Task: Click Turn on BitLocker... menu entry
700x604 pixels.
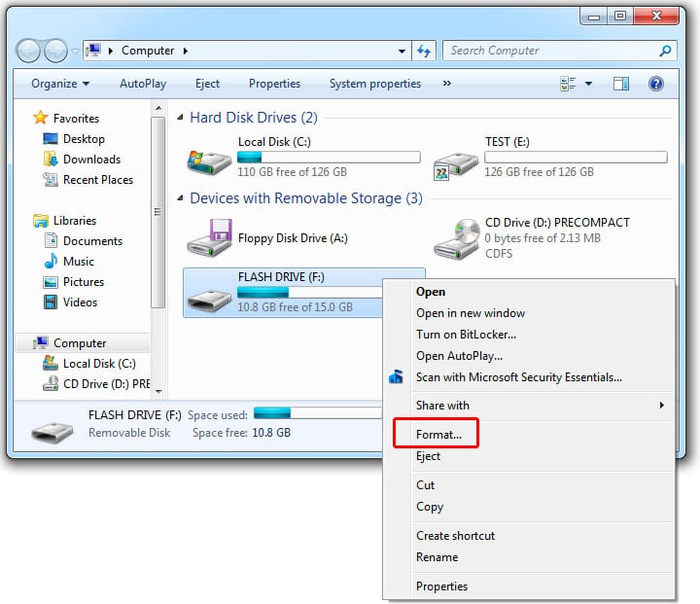Action: pyautogui.click(x=466, y=335)
